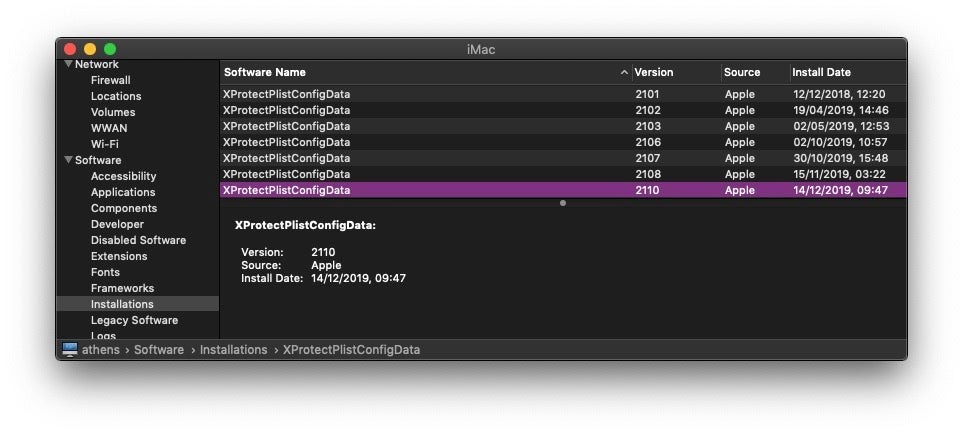This screenshot has width=963, height=434.
Task: Click the yellow minimize window button
Action: [x=90, y=49]
